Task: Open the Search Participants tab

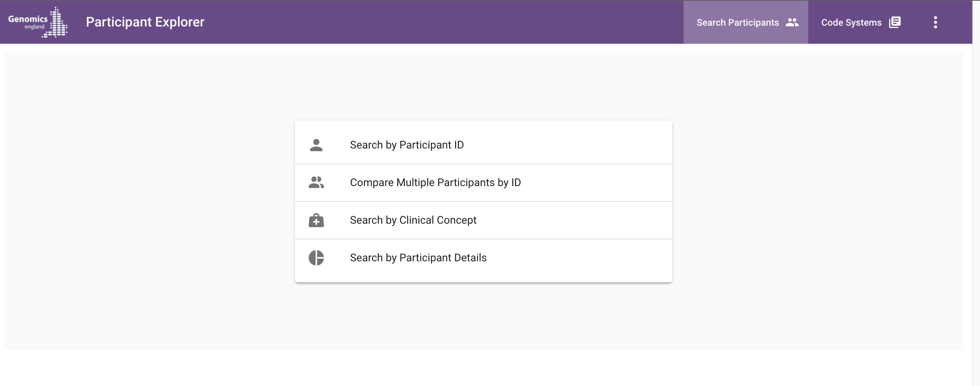Action: (x=746, y=22)
